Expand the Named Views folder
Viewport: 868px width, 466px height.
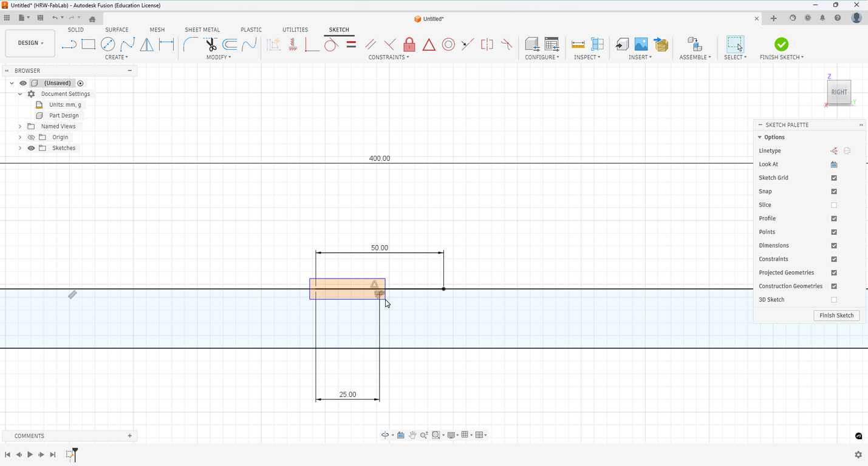click(x=20, y=126)
